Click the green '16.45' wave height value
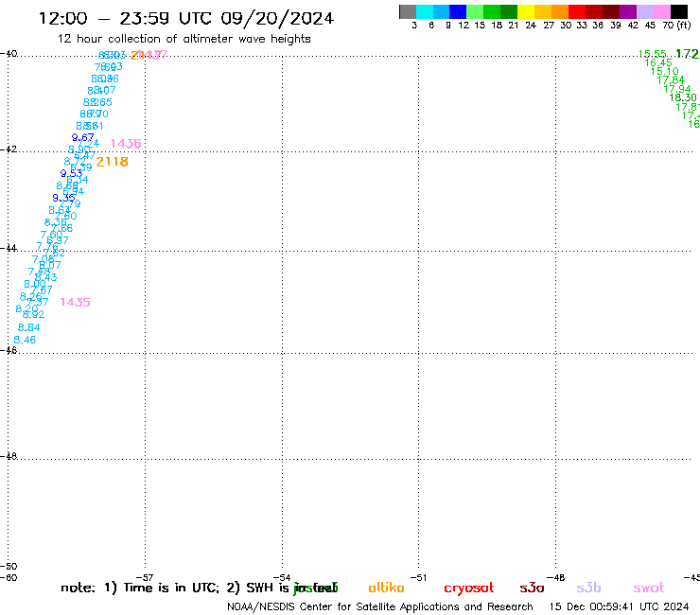Screen dimensions: 700x615 coord(658,62)
